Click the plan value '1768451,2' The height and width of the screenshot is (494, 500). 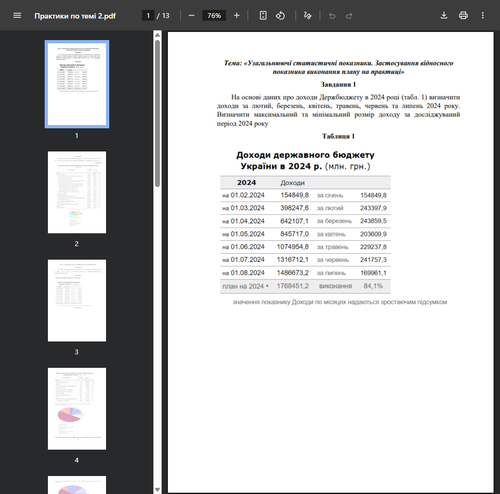(x=293, y=286)
